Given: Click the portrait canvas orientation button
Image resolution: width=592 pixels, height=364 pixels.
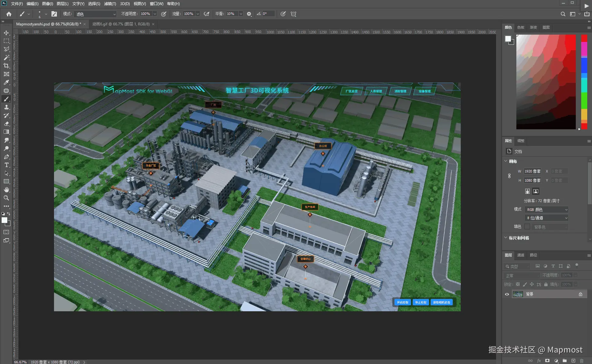Looking at the screenshot, I should (x=527, y=191).
